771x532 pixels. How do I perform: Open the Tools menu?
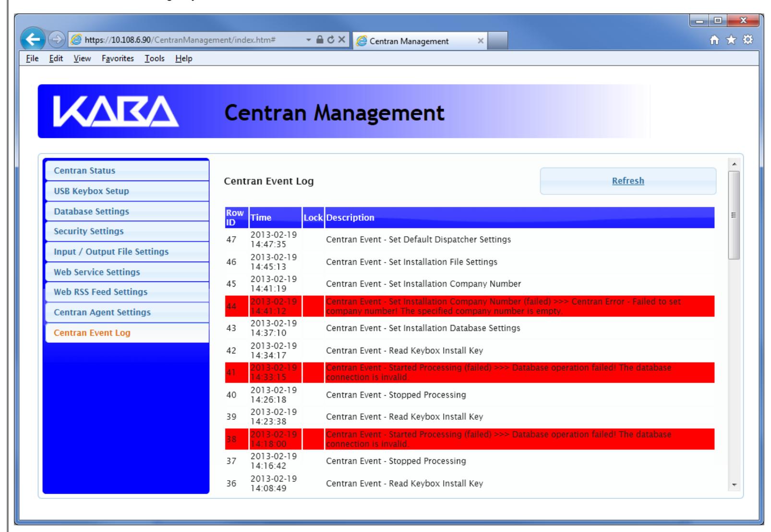click(155, 59)
